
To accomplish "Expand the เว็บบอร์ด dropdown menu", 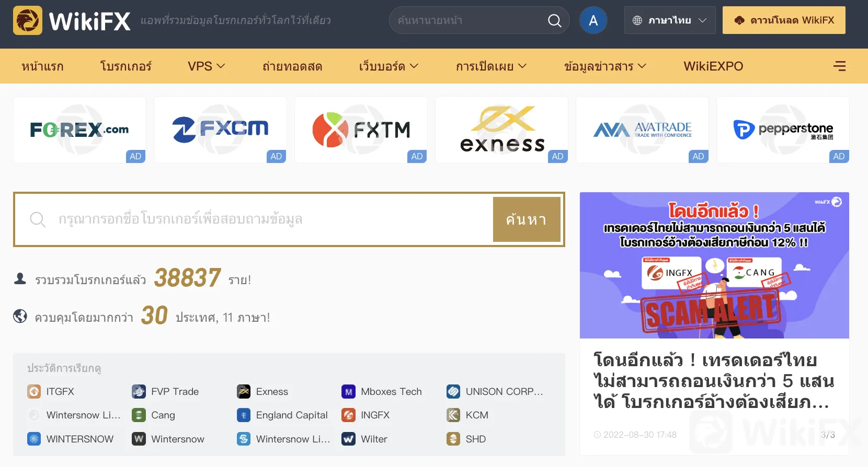I will pos(389,66).
